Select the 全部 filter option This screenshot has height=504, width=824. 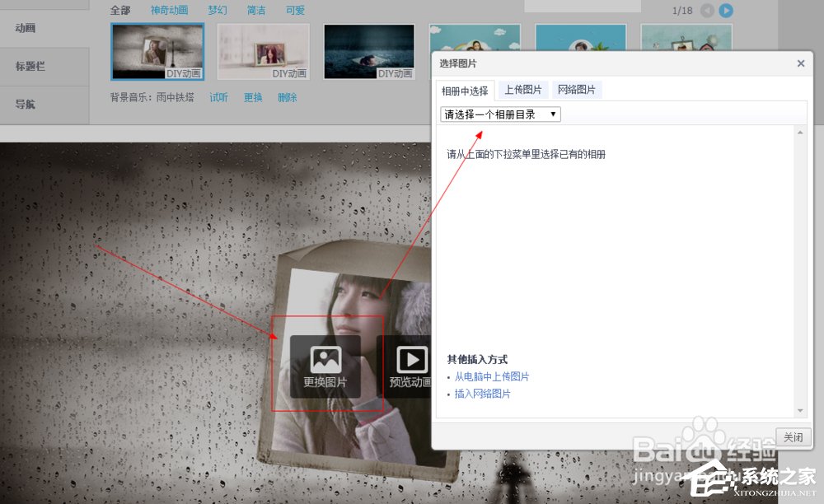coord(120,10)
